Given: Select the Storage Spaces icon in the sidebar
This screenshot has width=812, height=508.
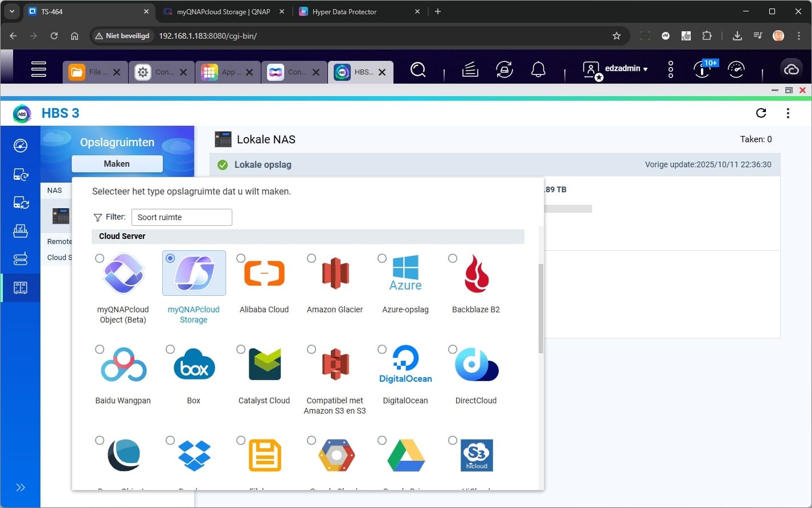Looking at the screenshot, I should click(x=21, y=287).
